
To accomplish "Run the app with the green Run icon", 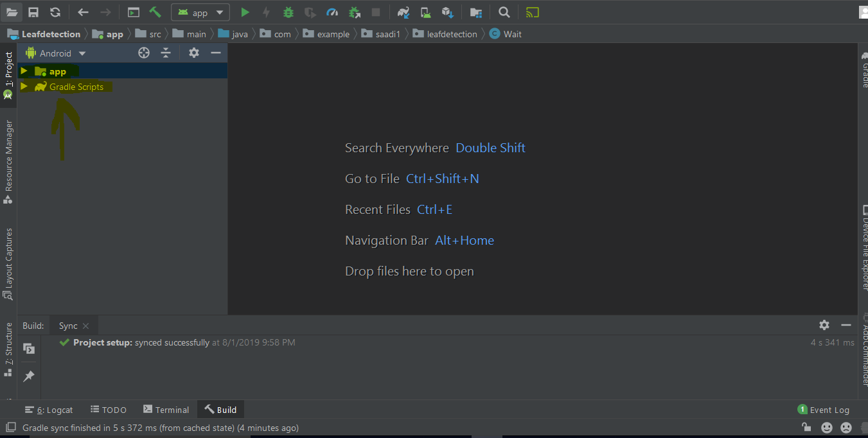I will (x=245, y=12).
